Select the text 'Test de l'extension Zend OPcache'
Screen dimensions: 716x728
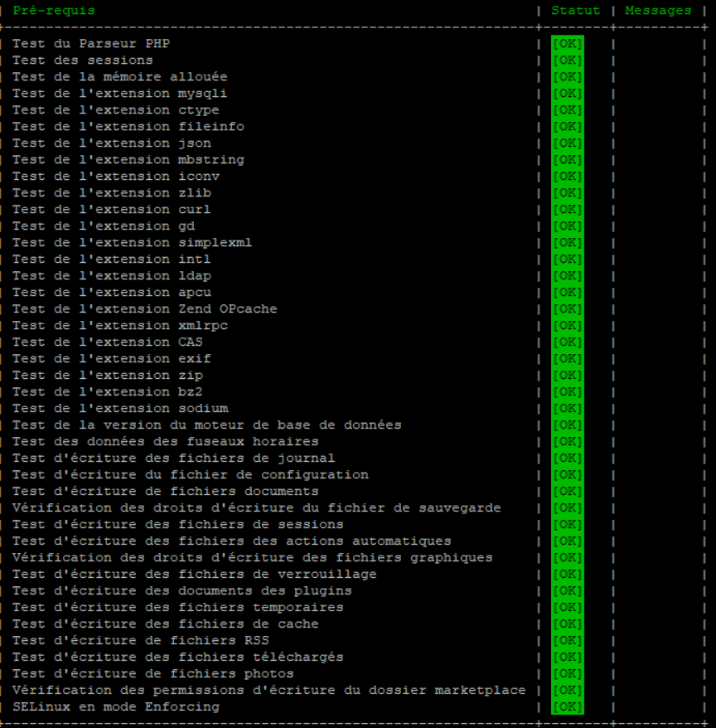145,308
